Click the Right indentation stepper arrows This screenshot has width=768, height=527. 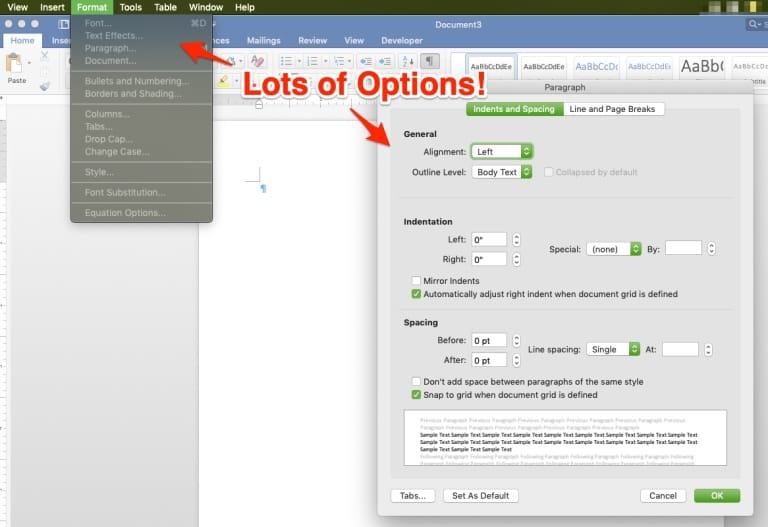click(x=516, y=259)
